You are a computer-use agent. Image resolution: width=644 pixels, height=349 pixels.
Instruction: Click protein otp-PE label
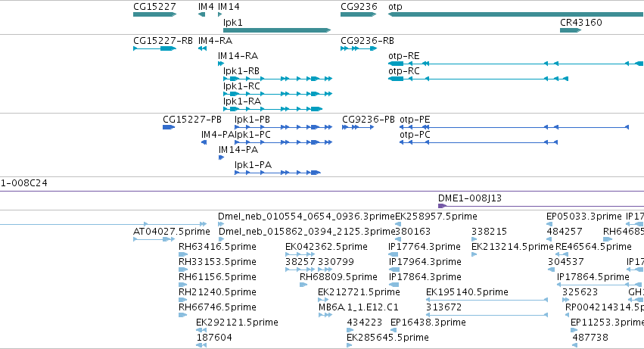(415, 120)
